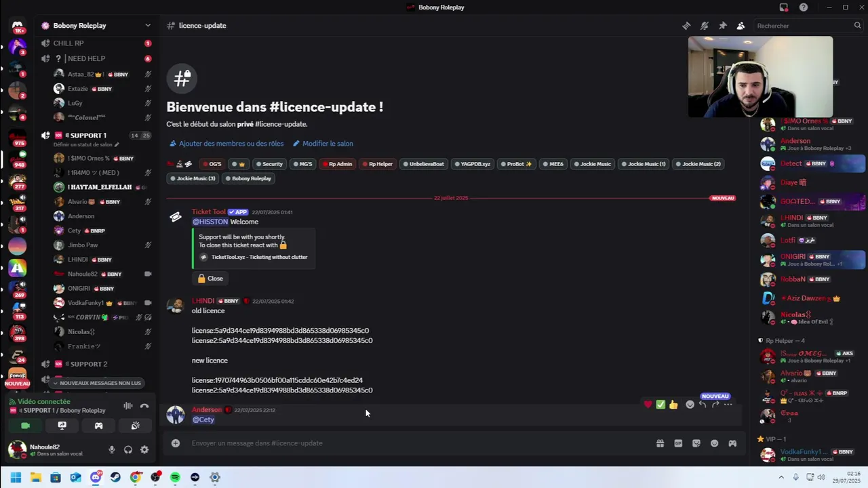Viewport: 868px width, 488px height.
Task: Open Discord direct messages home icon
Action: click(18, 26)
